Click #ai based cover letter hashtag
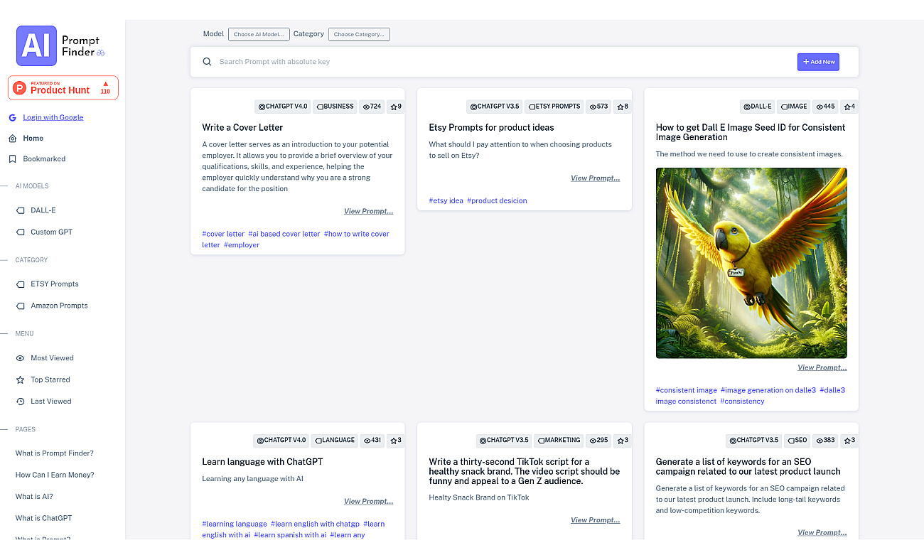The image size is (924, 560). point(284,234)
